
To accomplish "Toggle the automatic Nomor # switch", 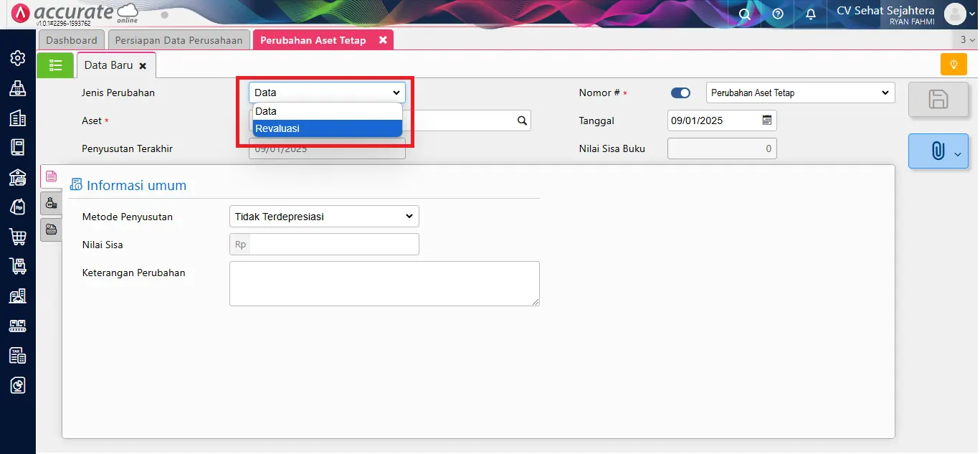I will pyautogui.click(x=680, y=93).
